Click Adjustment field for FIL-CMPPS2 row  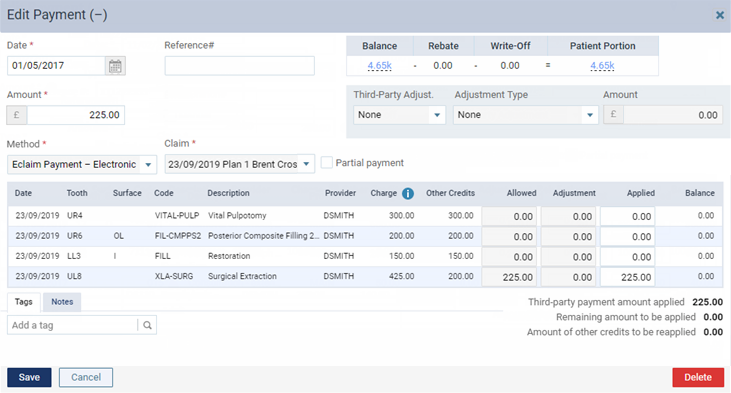point(568,237)
